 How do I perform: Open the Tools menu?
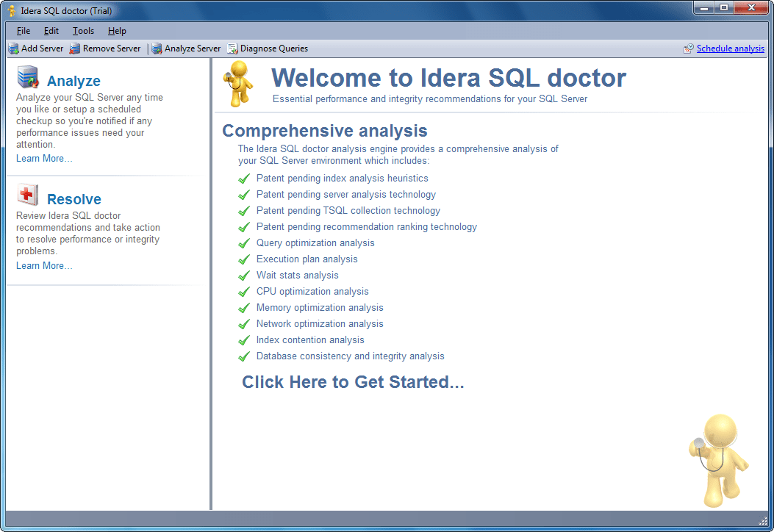tap(82, 31)
